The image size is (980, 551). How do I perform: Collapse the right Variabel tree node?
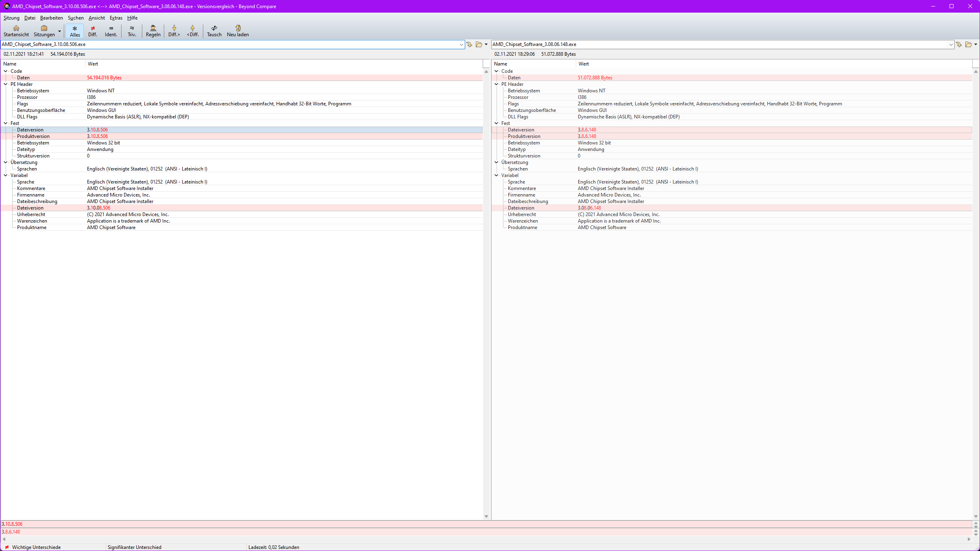click(497, 175)
